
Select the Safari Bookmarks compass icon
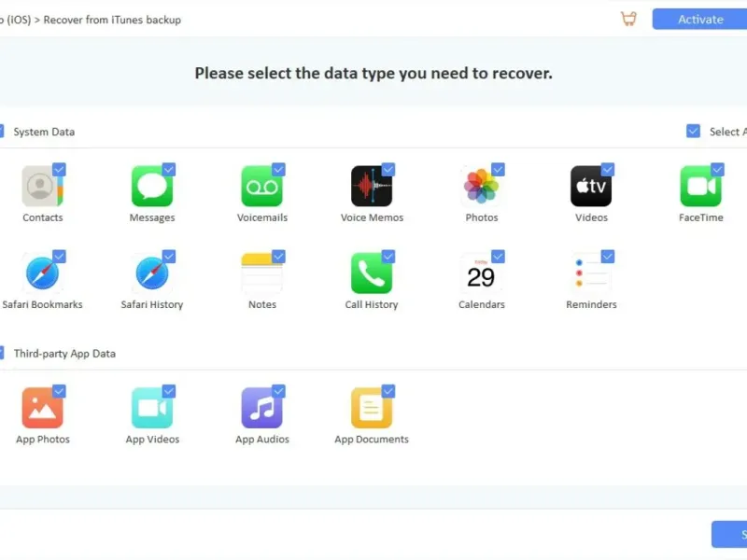(42, 273)
